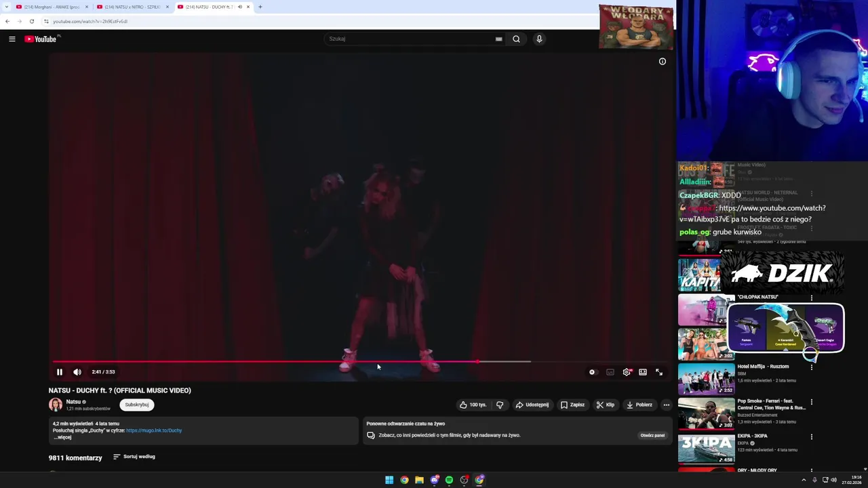Open mugo.lnk.to/Duchy link in description
This screenshot has width=868, height=488.
tap(154, 430)
